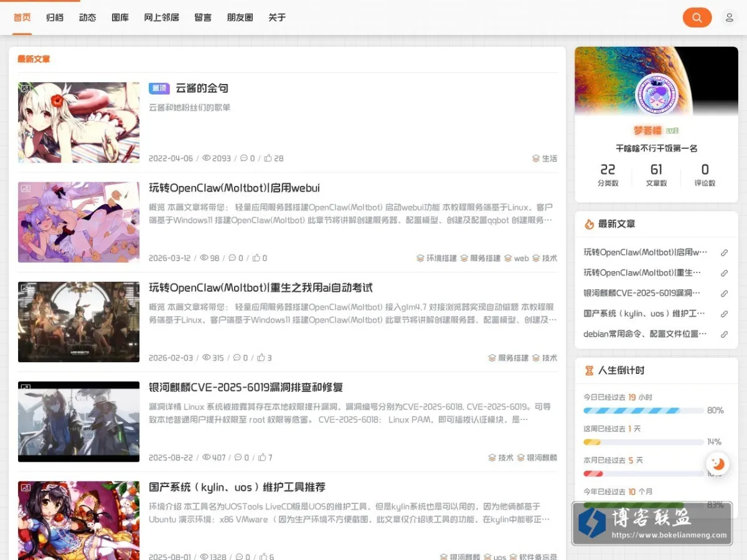Image resolution: width=747 pixels, height=560 pixels.
Task: Open thumbnail of 国产系统 维护工具推荐 post
Action: tap(78, 520)
